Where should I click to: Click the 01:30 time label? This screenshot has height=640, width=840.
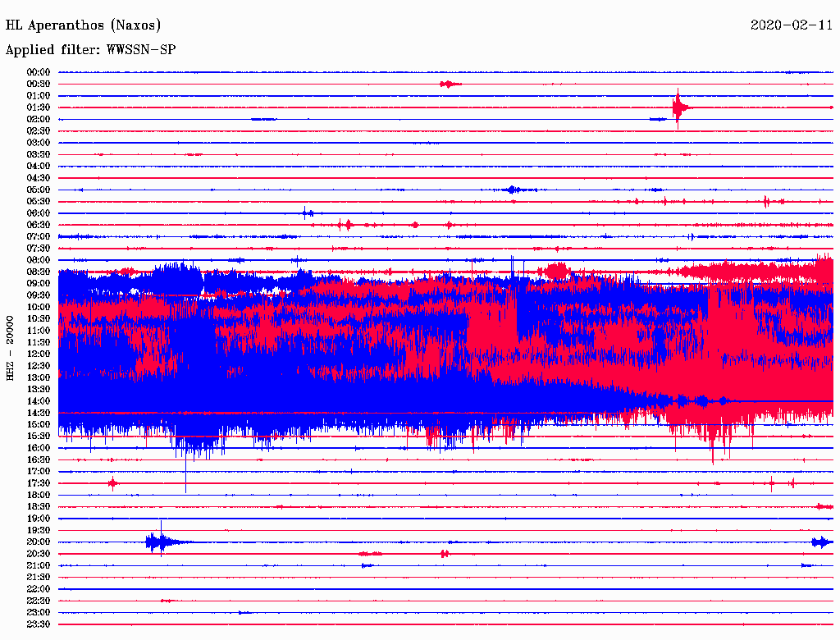(39, 107)
